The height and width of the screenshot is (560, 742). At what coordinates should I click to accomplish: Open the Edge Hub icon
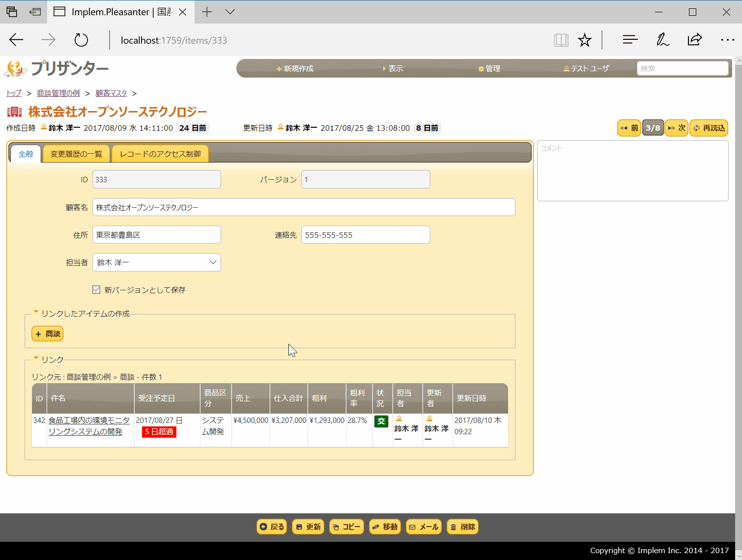tap(629, 40)
